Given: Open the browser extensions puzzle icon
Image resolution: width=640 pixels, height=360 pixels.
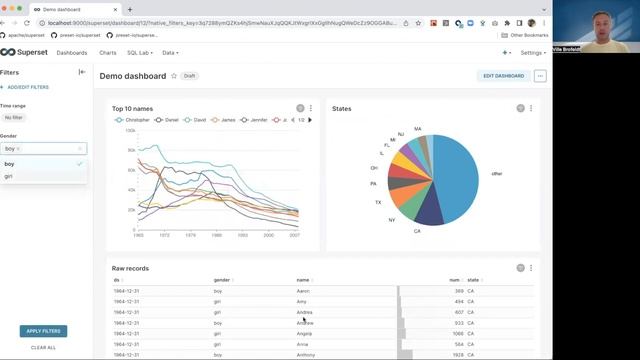Looking at the screenshot, I should (507, 23).
